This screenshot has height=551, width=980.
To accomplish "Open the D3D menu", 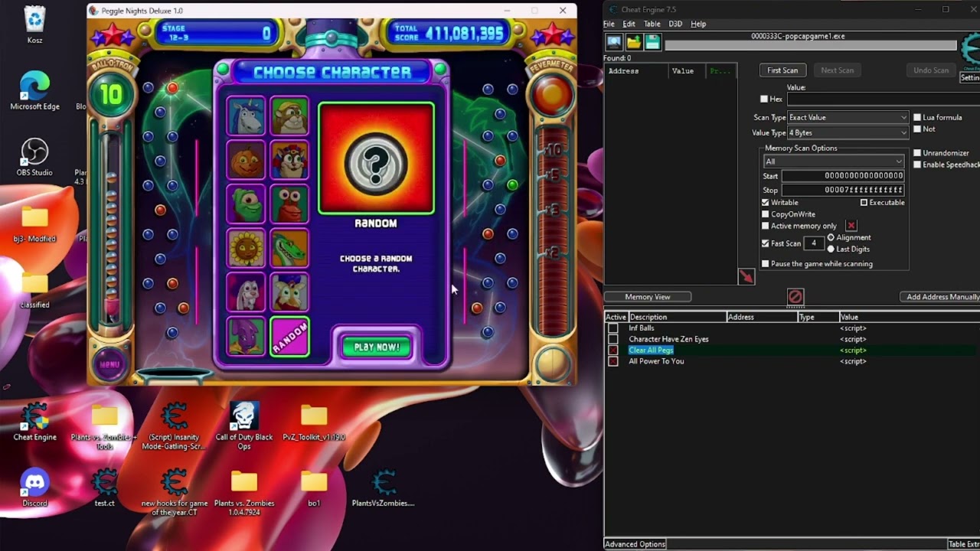I will tap(675, 24).
